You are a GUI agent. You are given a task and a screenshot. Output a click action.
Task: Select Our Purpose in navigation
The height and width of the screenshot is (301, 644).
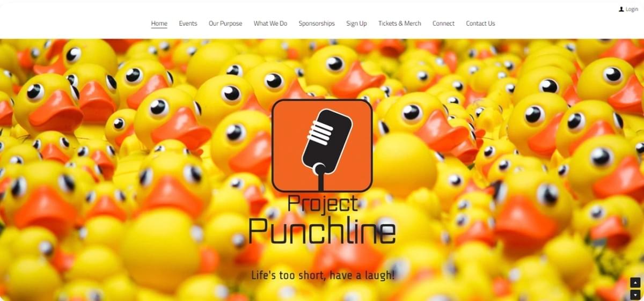(x=225, y=24)
